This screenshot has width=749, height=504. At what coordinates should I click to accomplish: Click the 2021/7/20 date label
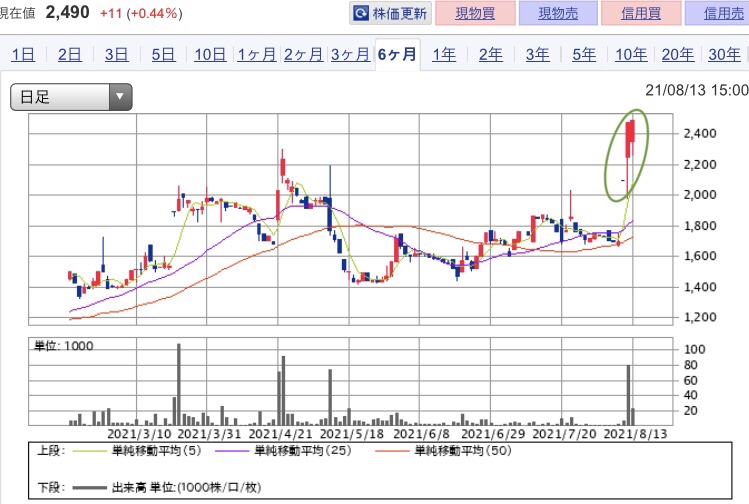click(565, 434)
